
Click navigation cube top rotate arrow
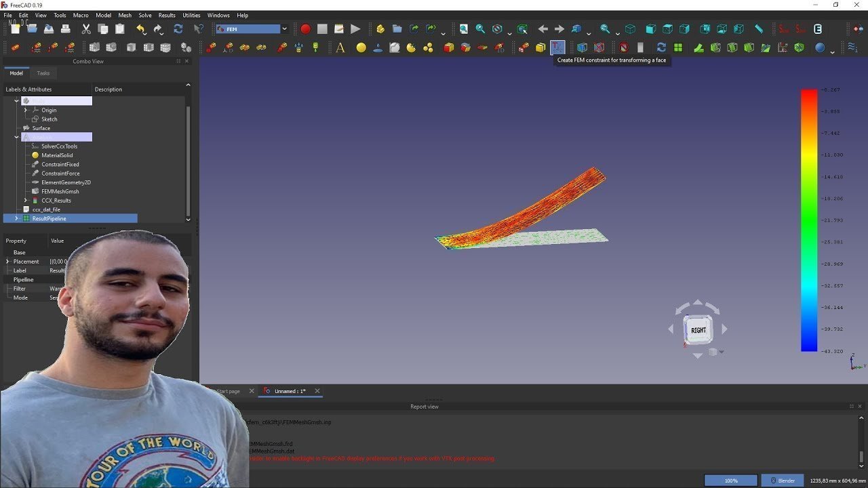698,304
